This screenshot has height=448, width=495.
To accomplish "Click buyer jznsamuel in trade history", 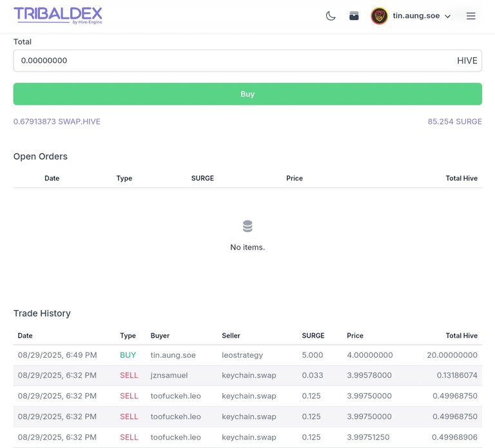I will (169, 375).
